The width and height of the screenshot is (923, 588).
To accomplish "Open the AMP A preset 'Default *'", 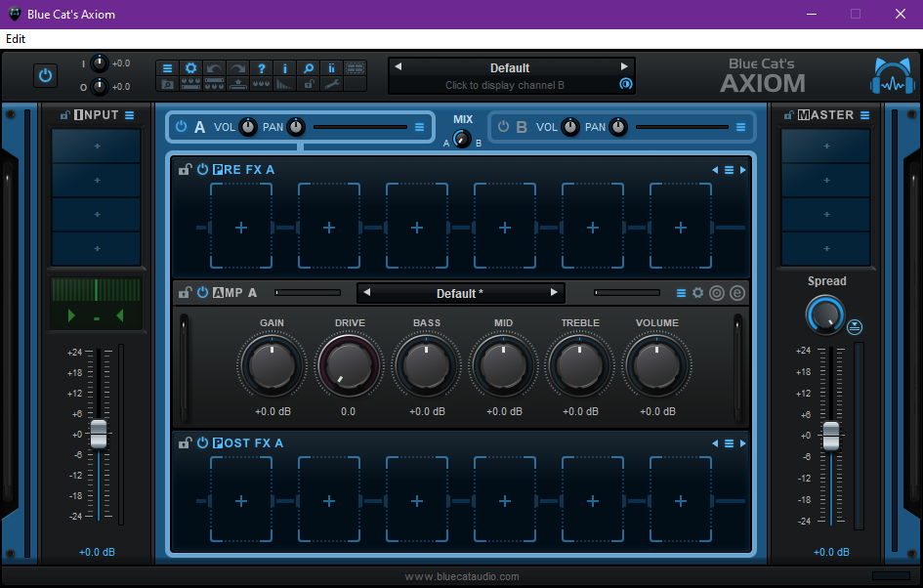I will [x=460, y=293].
